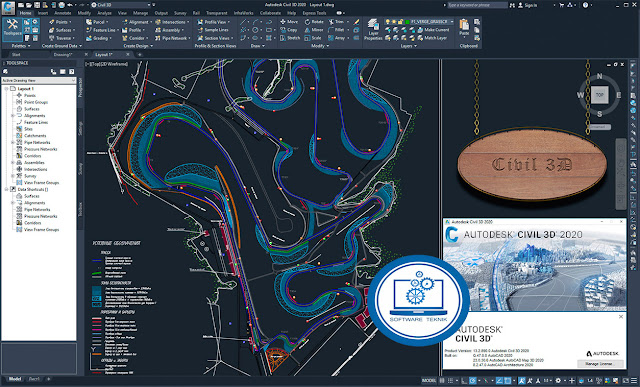
Task: Click the Grading tool in ribbon
Action: tap(99, 38)
